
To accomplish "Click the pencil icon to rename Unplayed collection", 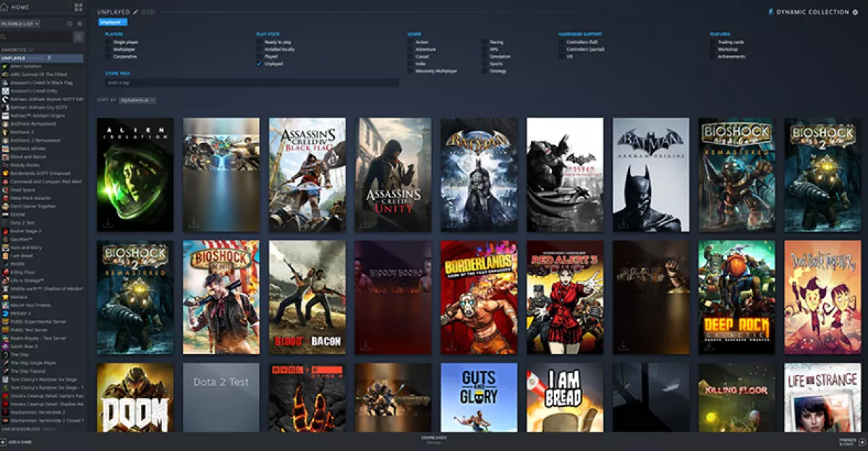I will click(x=135, y=12).
